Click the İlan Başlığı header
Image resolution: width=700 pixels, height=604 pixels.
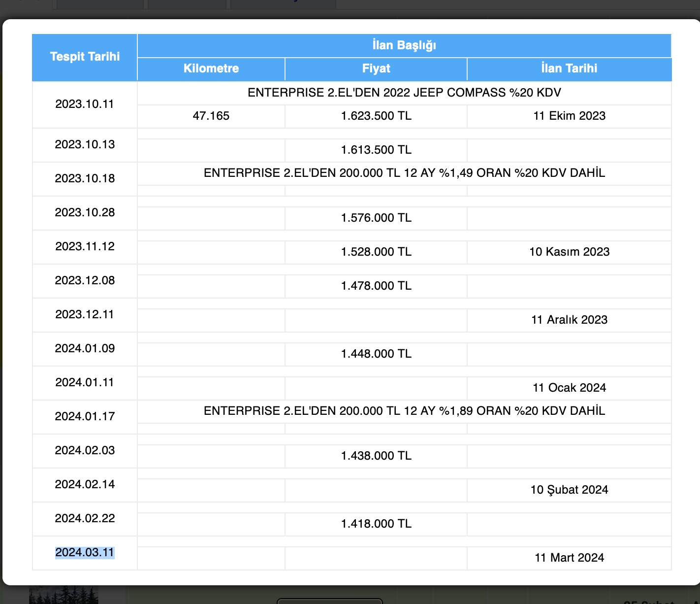coord(404,45)
